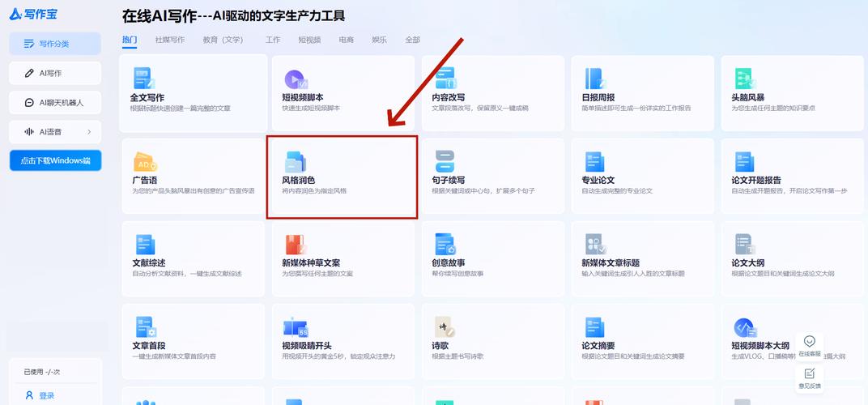This screenshot has height=405, width=868.
Task: Click the 短视频脚本 title text
Action: (303, 97)
